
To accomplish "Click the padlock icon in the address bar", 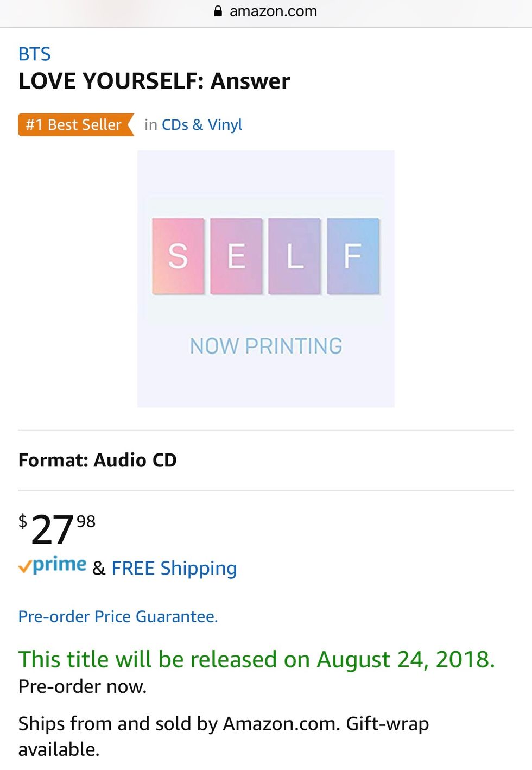I will (x=218, y=11).
